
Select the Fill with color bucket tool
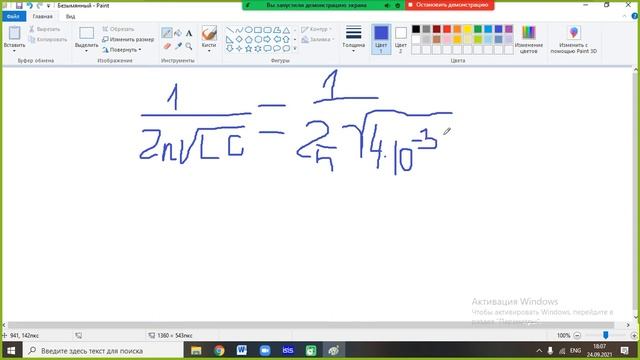tap(178, 33)
